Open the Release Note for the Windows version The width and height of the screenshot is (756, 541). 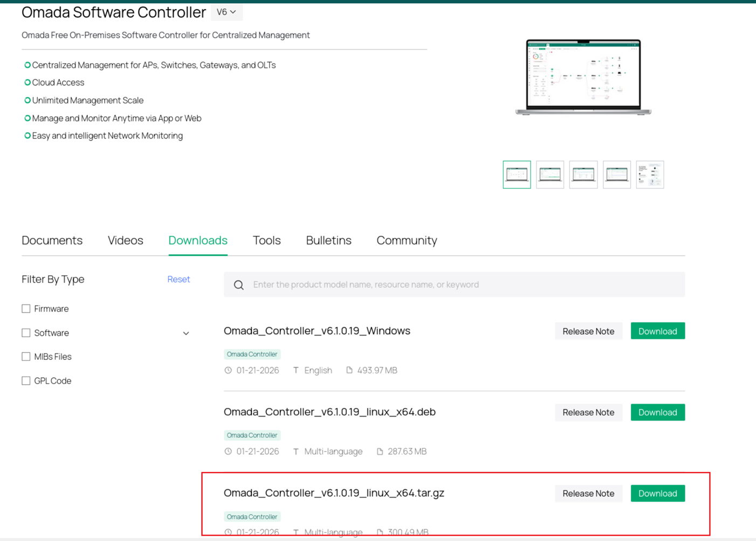pyautogui.click(x=588, y=331)
